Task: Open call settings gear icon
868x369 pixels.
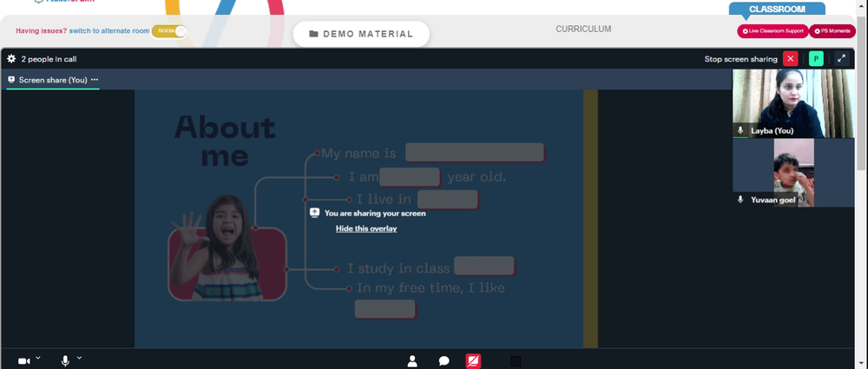Action: point(11,59)
